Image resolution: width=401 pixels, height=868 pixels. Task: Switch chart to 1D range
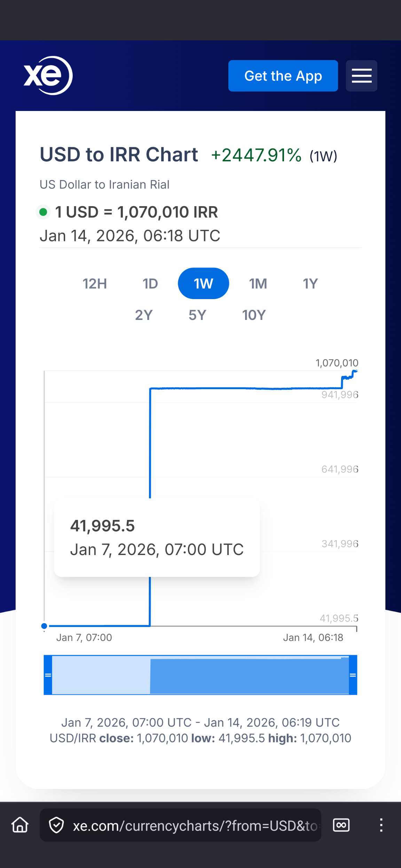(x=150, y=283)
